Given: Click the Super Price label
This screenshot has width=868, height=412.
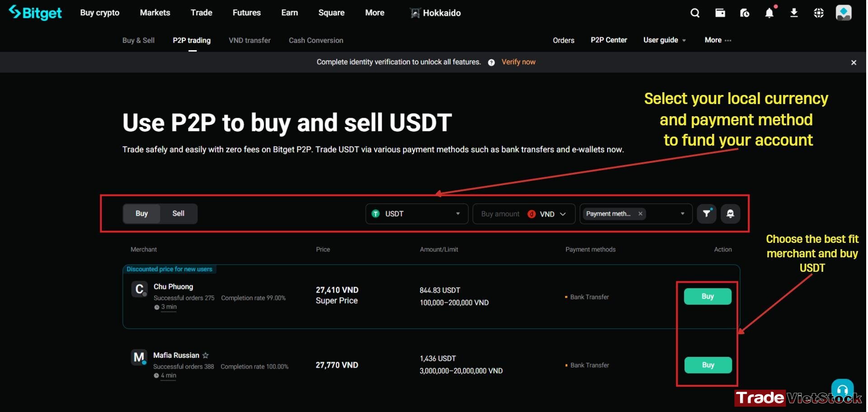Looking at the screenshot, I should pos(337,301).
